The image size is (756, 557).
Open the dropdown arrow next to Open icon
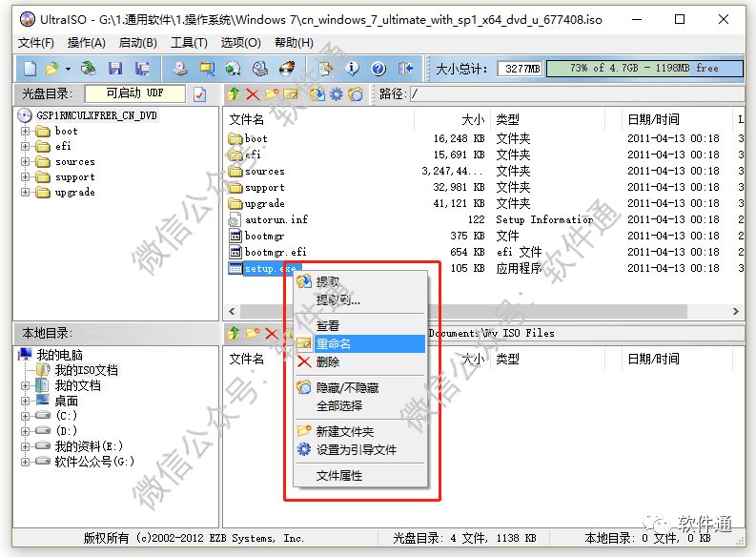68,69
